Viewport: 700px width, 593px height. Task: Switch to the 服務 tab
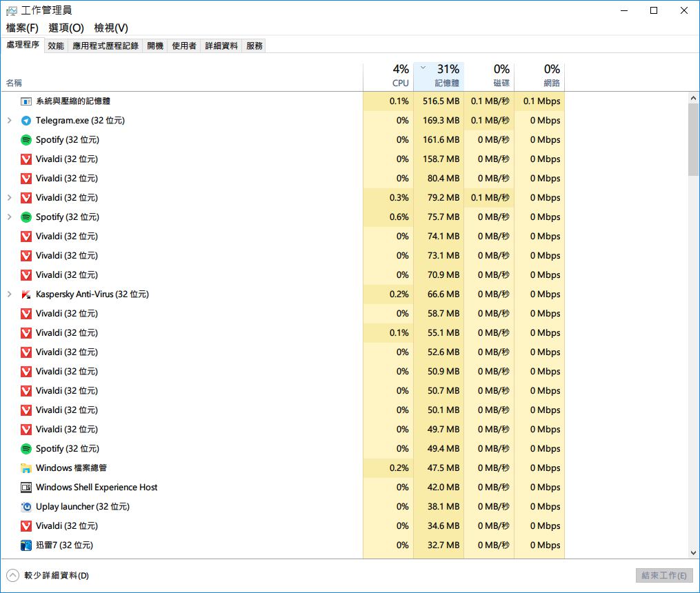pyautogui.click(x=254, y=46)
